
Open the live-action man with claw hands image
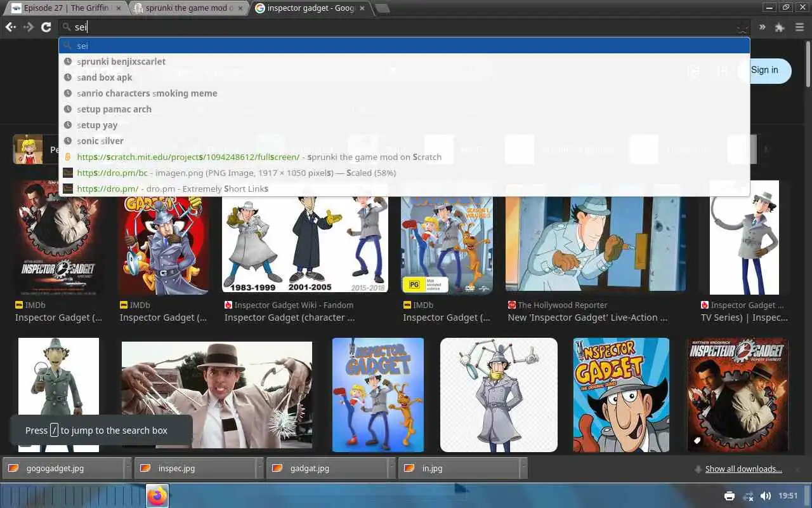point(217,395)
